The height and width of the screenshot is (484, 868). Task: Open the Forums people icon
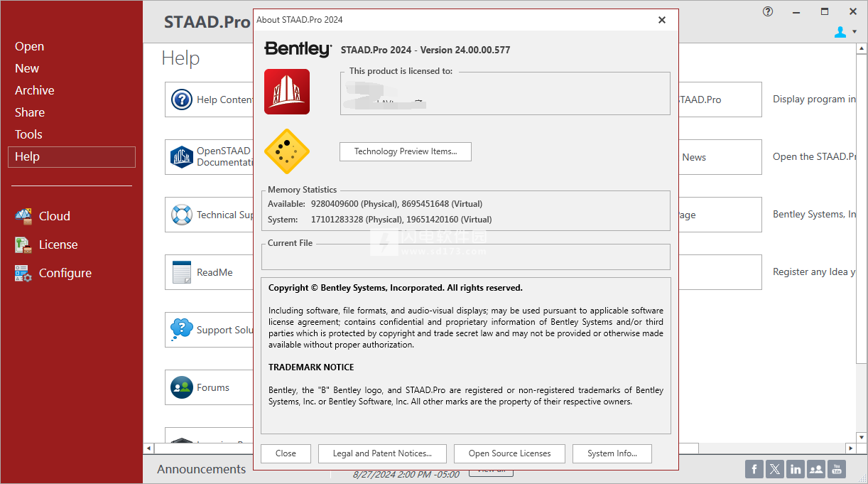tap(182, 387)
